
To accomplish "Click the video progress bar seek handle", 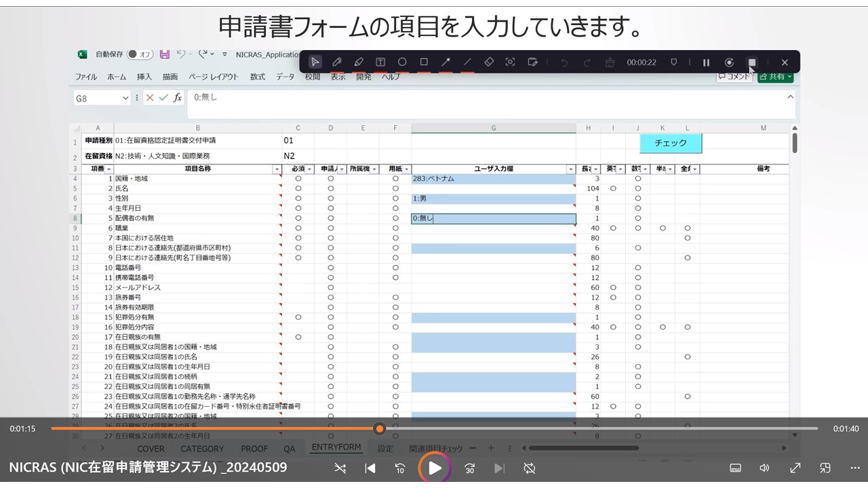I will click(380, 428).
